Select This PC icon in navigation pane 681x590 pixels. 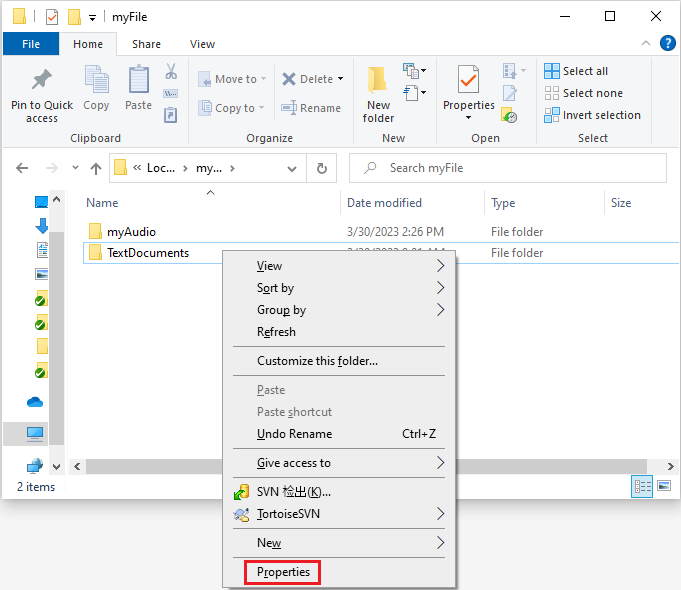(x=35, y=434)
